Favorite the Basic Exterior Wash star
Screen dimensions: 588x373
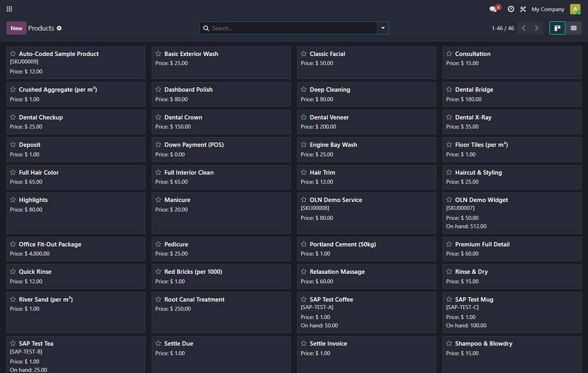158,53
